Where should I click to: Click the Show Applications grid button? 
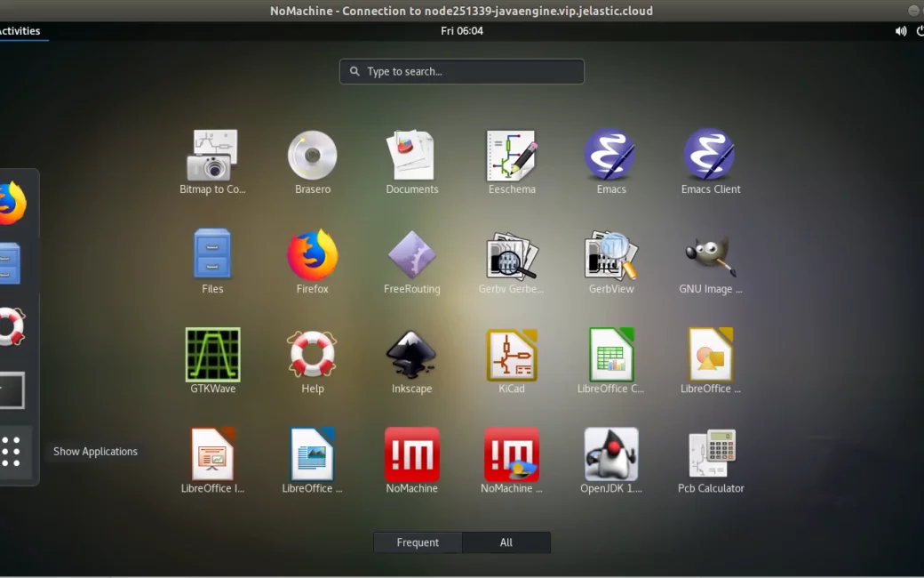(11, 452)
